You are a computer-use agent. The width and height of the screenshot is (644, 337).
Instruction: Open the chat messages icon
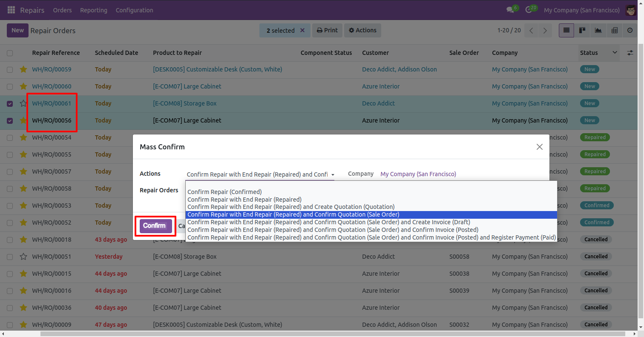tap(510, 10)
